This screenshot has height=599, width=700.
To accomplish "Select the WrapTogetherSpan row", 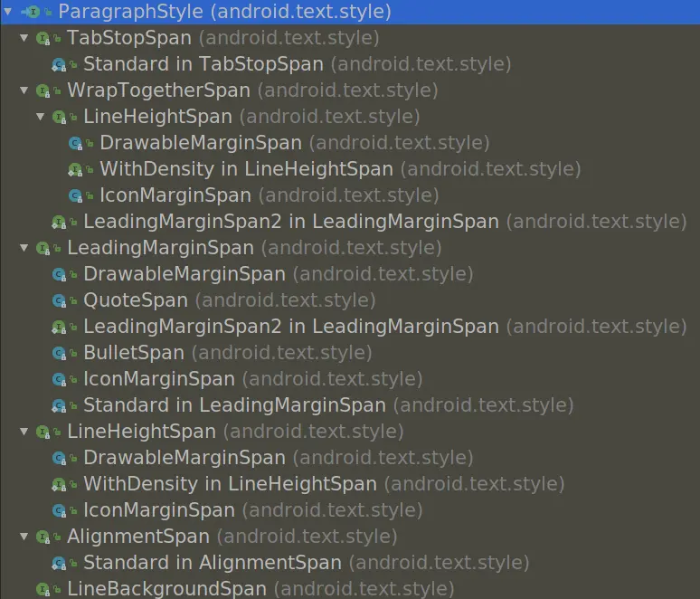I will (x=350, y=90).
